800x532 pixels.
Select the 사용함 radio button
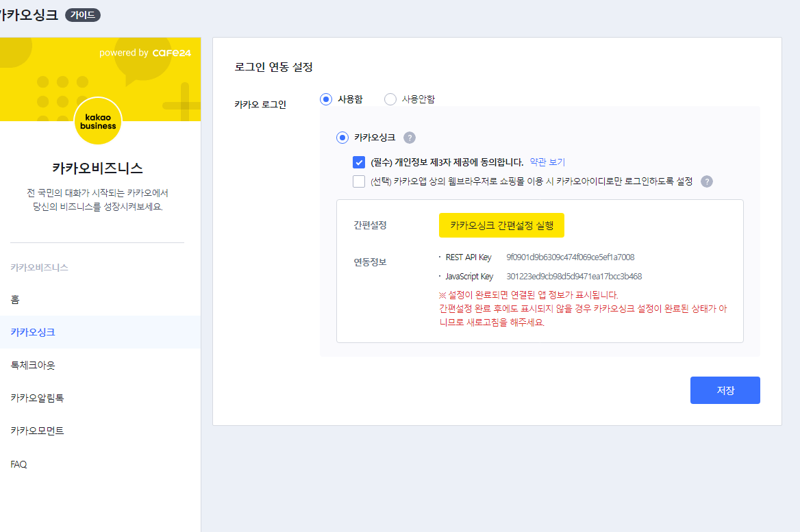click(x=326, y=99)
